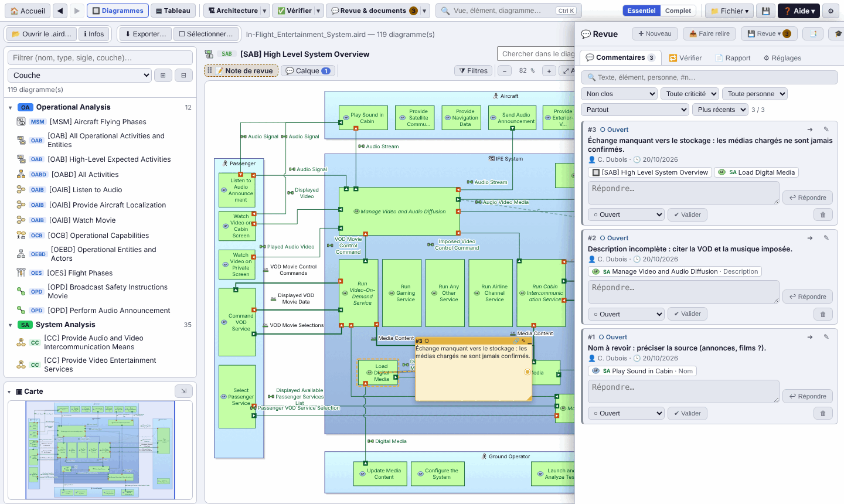The height and width of the screenshot is (504, 844).
Task: Switch interface mode to Complet
Action: 678,11
